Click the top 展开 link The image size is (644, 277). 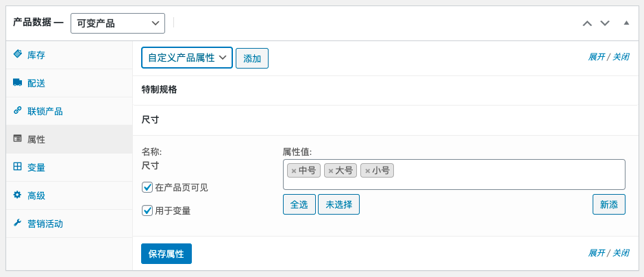[596, 57]
